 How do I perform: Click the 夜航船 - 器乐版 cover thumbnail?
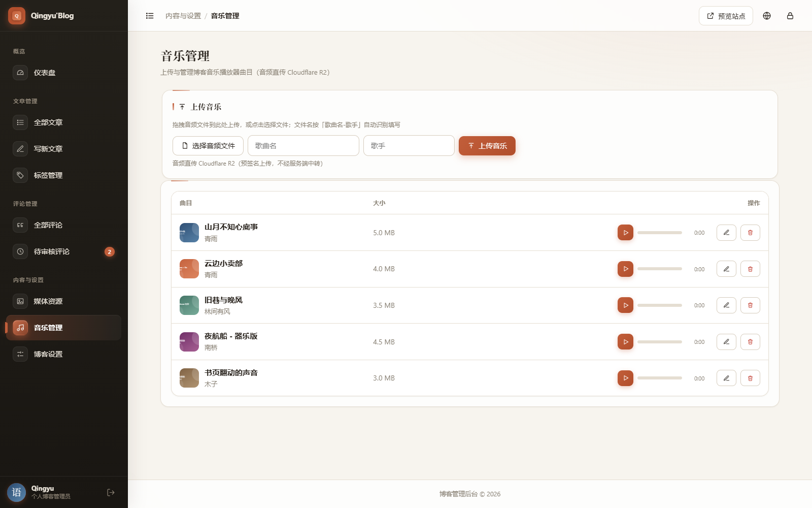(x=189, y=342)
